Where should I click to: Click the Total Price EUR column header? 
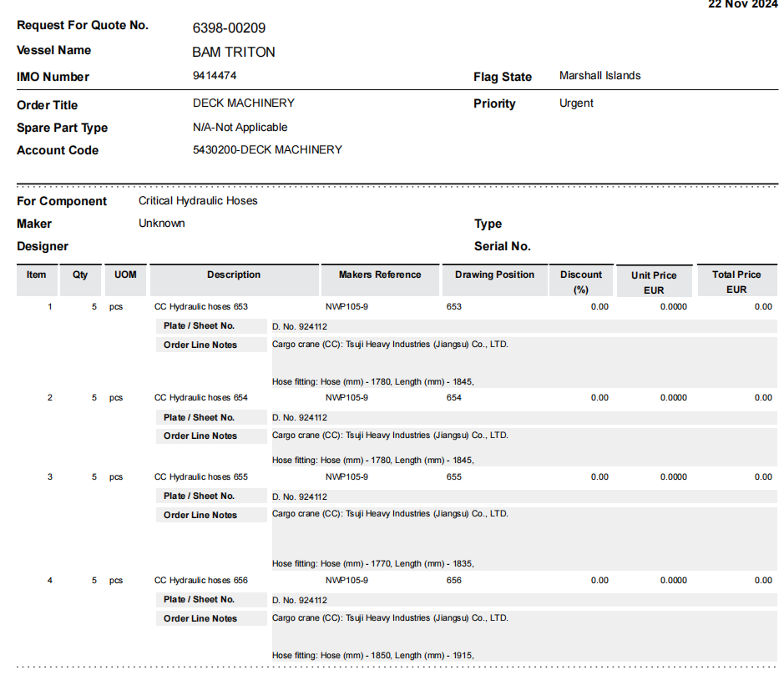tap(736, 280)
